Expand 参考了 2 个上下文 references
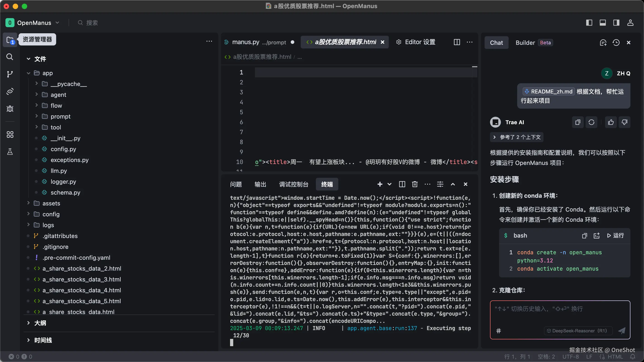This screenshot has height=362, width=644. (517, 137)
